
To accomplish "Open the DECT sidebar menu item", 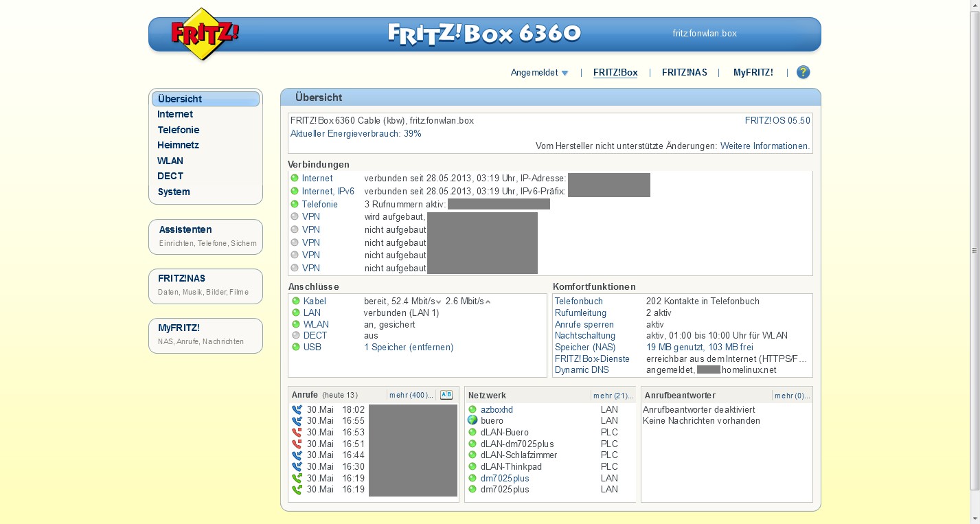I will click(170, 176).
